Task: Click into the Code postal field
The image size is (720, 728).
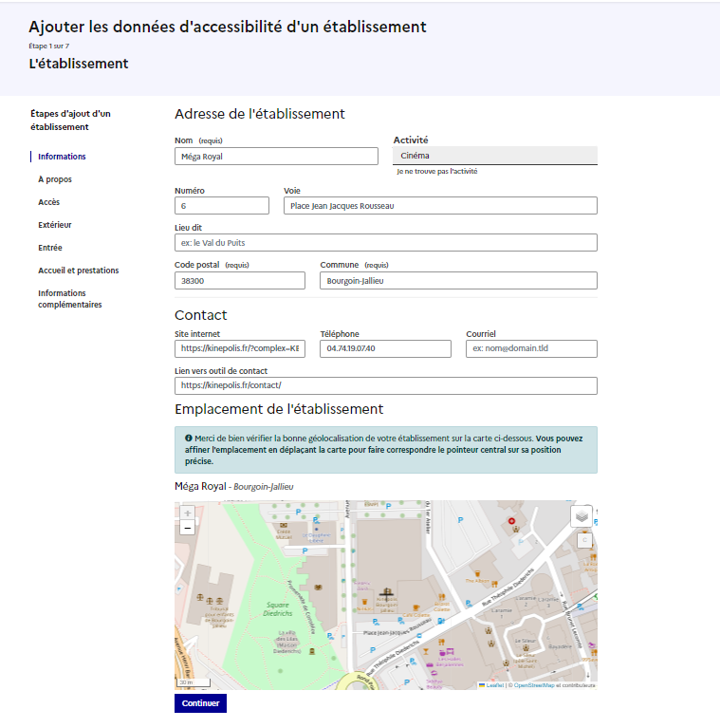Action: [240, 281]
